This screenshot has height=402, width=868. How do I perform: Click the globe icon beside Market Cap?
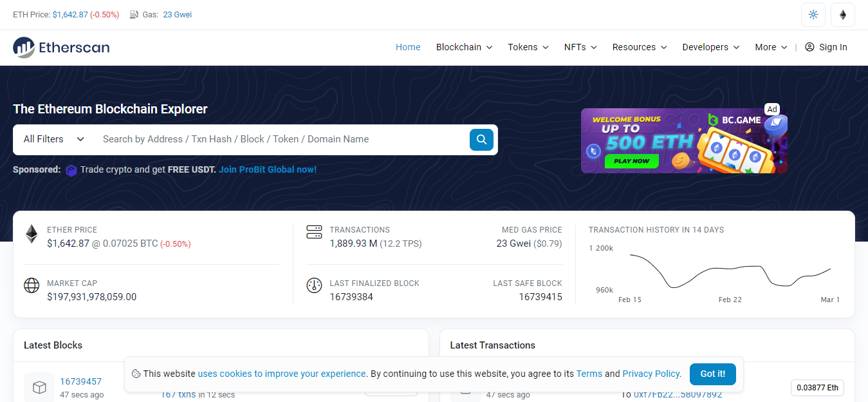click(32, 285)
